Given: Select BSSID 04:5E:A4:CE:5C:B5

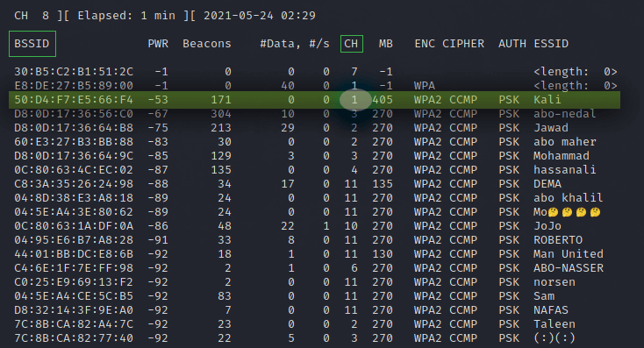Looking at the screenshot, I should (74, 296).
